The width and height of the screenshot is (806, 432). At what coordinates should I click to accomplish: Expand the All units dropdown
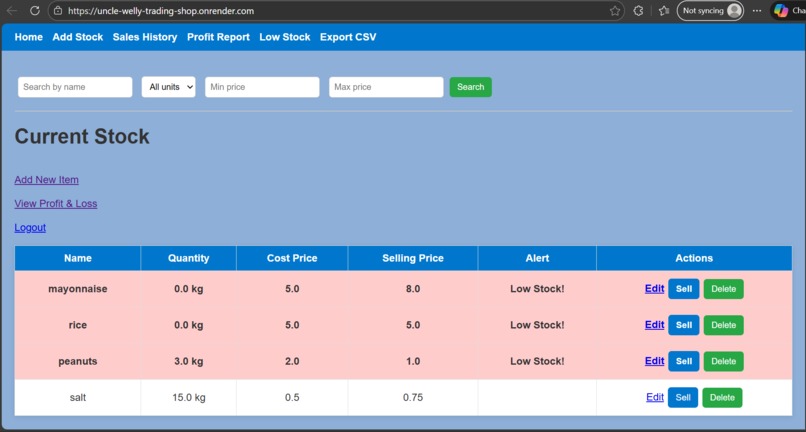(169, 87)
